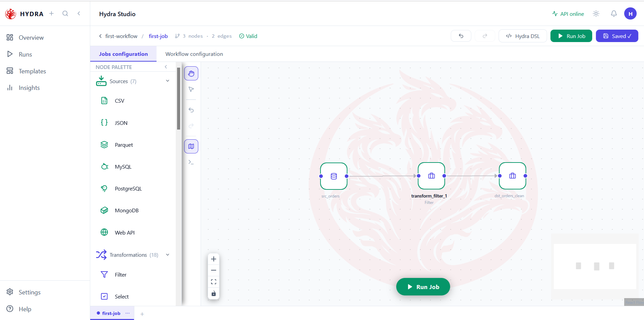Go back to first-workflow breadcrumb
Viewport: 644px width, 320px height.
point(118,36)
